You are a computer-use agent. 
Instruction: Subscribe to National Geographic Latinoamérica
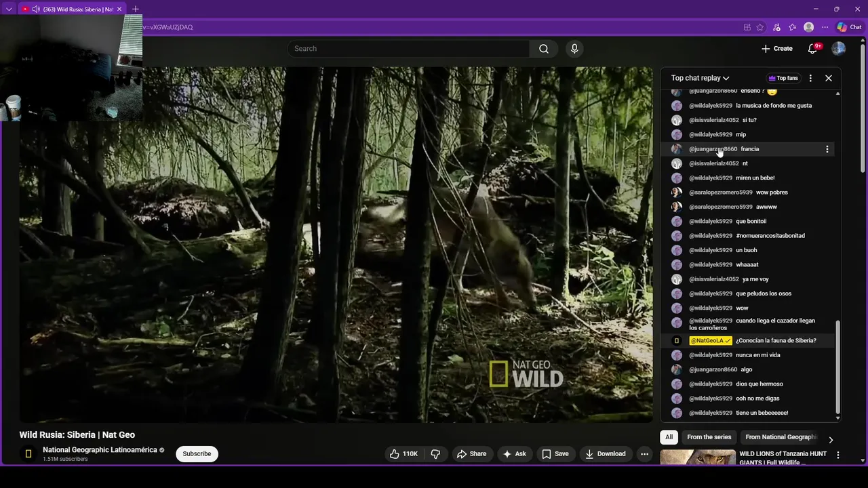pos(197,454)
